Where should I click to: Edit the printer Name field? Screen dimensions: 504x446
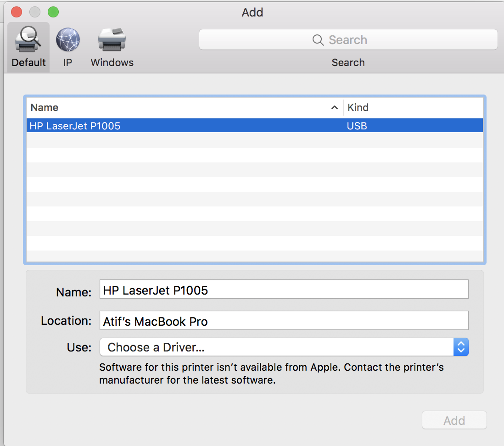[x=284, y=289]
